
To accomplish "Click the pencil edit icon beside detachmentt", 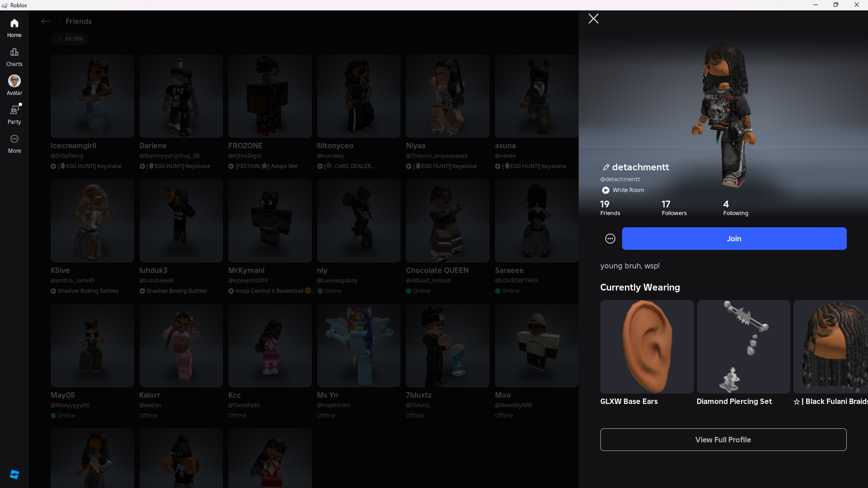I will pos(606,168).
